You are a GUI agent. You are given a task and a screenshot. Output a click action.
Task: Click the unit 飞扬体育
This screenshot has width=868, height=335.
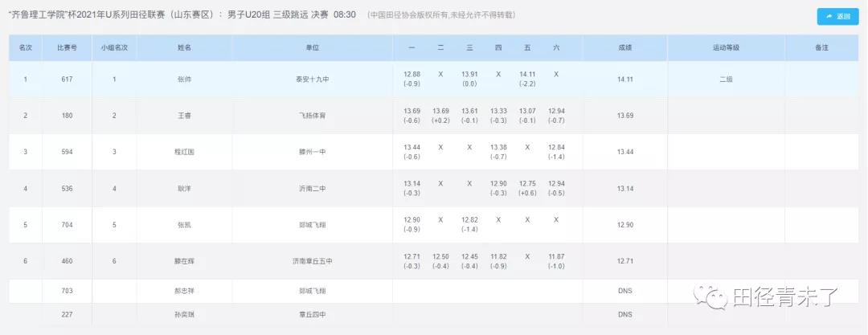coord(312,116)
